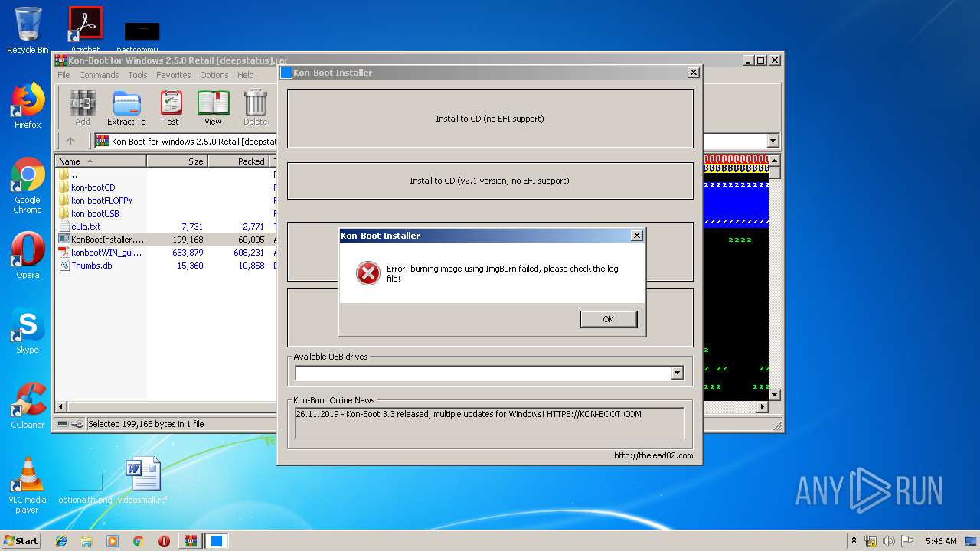This screenshot has height=551, width=980.
Task: Click the Add toolbar icon in WinRAR
Action: 83,108
